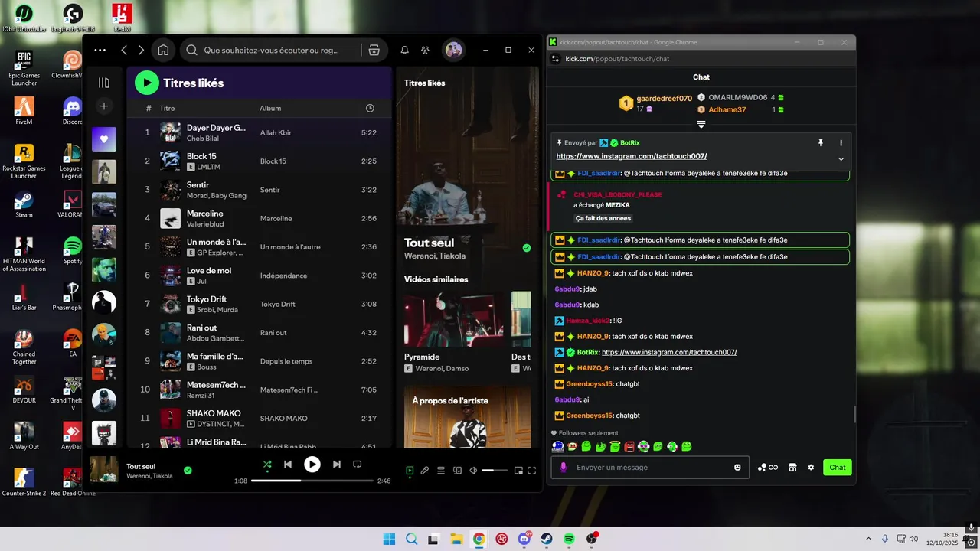Click the Love de moi track title
The height and width of the screenshot is (551, 980).
click(x=209, y=270)
